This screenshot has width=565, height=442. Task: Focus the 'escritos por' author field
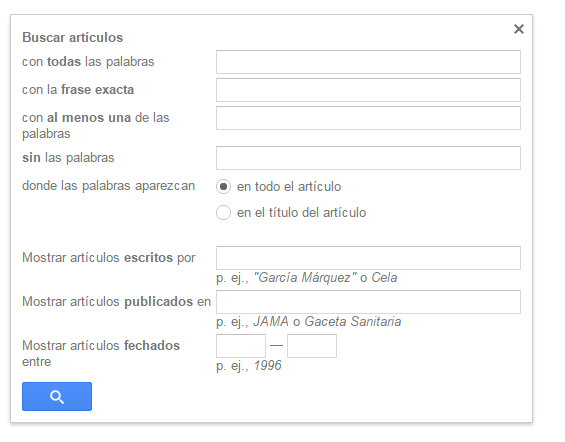[368, 258]
